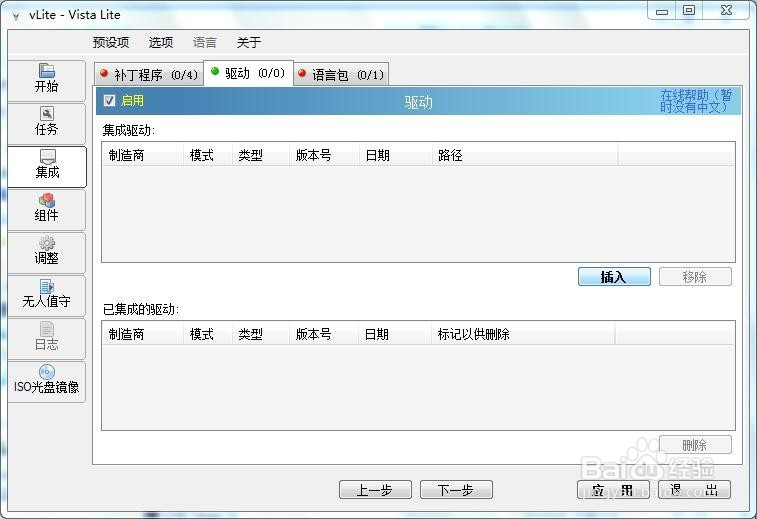The width and height of the screenshot is (757, 519).
Task: Sort 已集成的驱动 list by 日期 column
Action: click(x=394, y=334)
